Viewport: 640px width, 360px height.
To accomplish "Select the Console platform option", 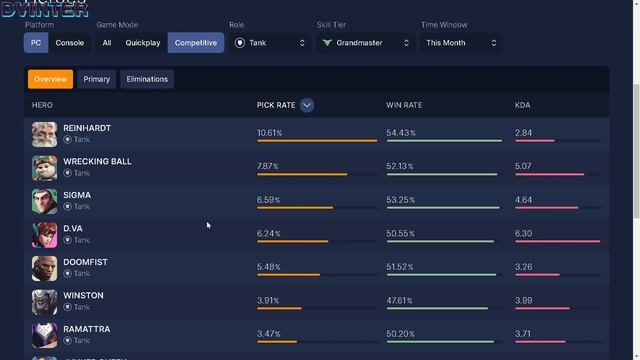I will (x=70, y=42).
